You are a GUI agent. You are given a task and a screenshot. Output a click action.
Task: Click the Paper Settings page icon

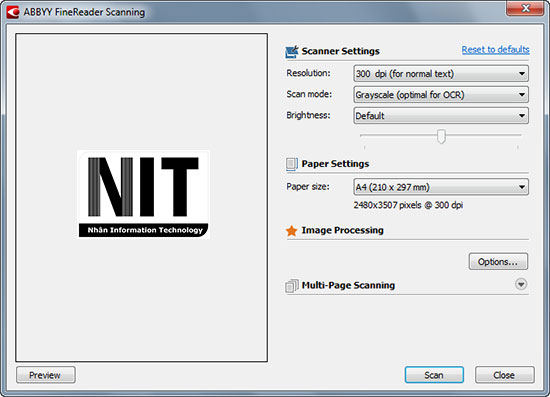(x=291, y=164)
